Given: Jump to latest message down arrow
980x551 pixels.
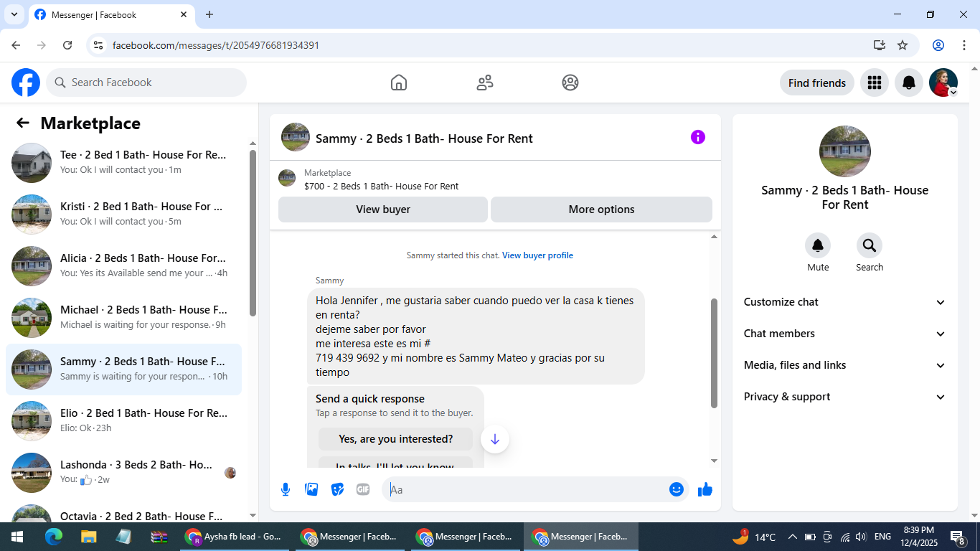Looking at the screenshot, I should [x=495, y=439].
